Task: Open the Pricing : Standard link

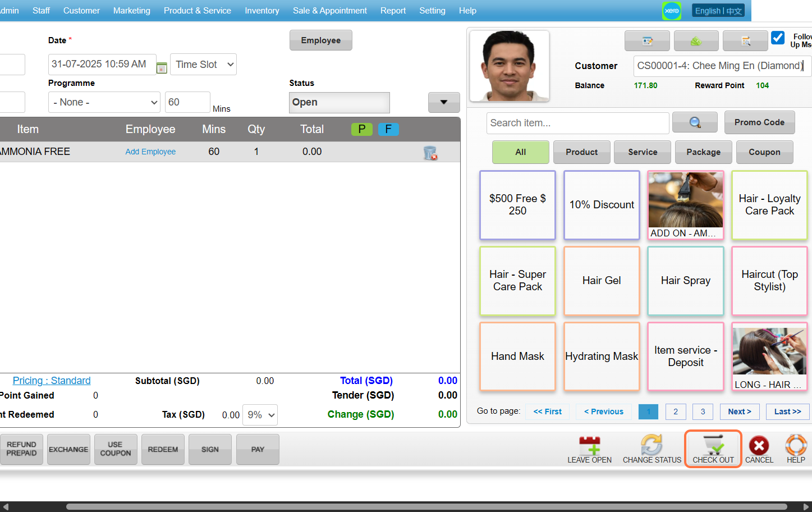Action: point(52,381)
